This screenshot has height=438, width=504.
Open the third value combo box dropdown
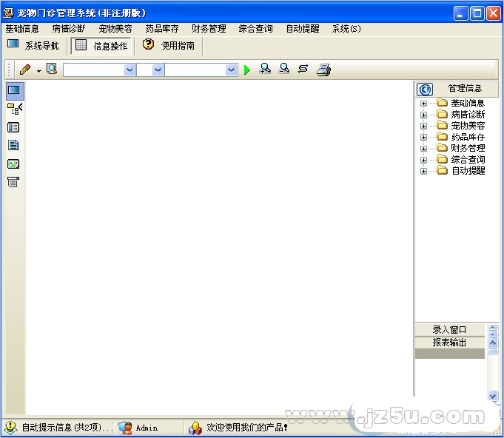pos(231,70)
